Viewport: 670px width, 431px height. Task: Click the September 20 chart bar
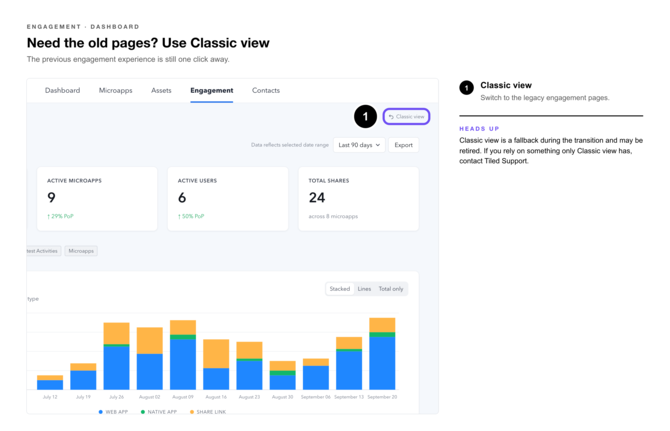382,354
